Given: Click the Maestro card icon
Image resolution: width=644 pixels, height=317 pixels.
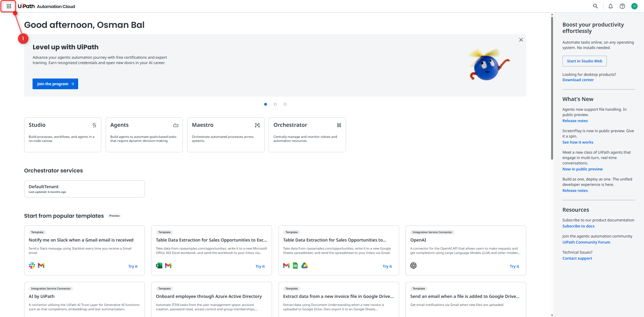Looking at the screenshot, I should click(x=257, y=125).
